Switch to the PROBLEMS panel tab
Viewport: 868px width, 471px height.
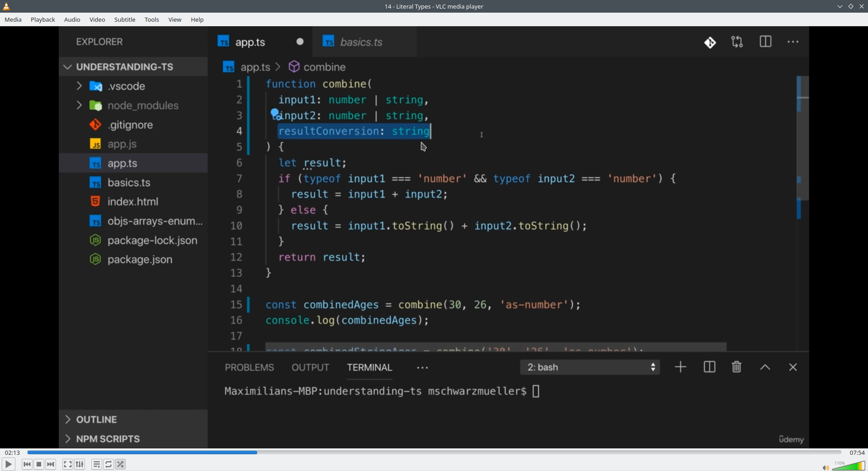[250, 367]
